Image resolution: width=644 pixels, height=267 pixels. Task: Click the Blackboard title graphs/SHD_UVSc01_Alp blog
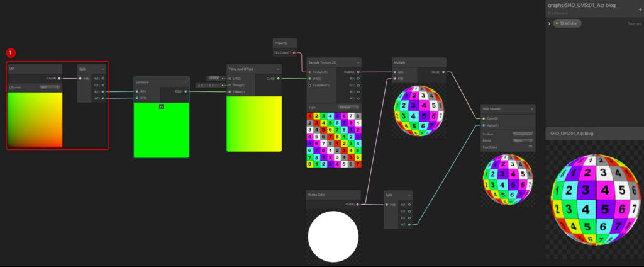pyautogui.click(x=582, y=5)
